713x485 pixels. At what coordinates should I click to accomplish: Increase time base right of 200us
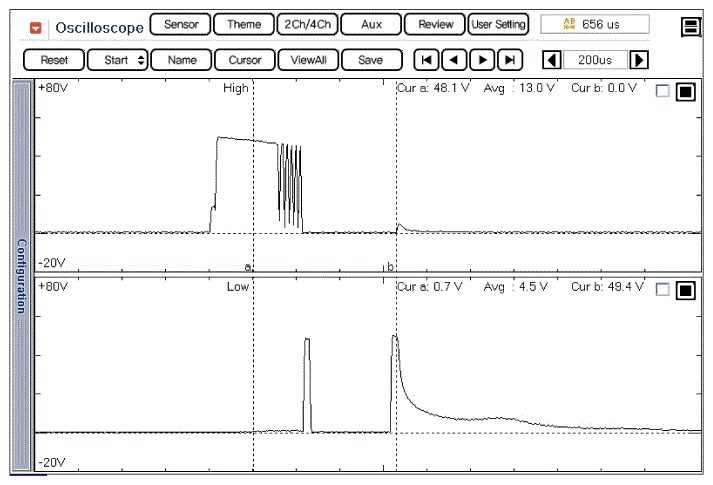point(639,60)
